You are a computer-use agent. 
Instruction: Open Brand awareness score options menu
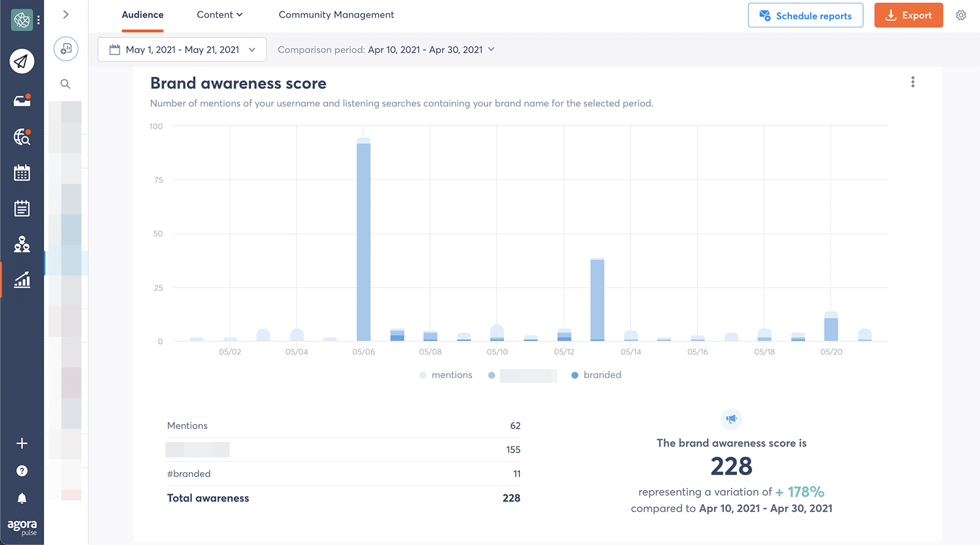(x=913, y=82)
